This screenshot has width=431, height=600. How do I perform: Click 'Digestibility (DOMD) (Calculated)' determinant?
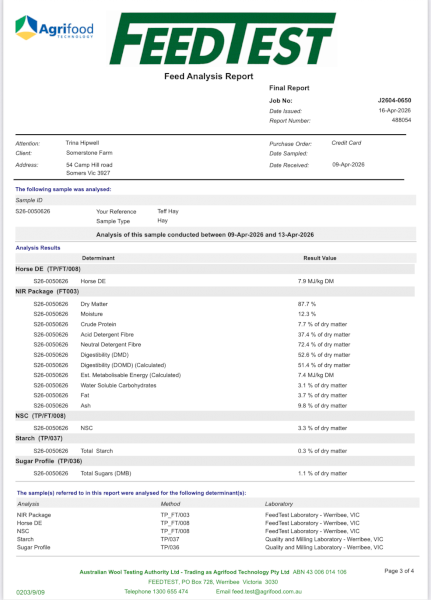123,365
